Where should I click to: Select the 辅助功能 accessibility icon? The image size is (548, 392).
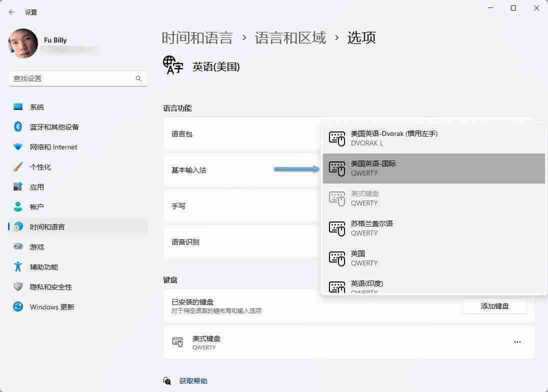tap(16, 266)
